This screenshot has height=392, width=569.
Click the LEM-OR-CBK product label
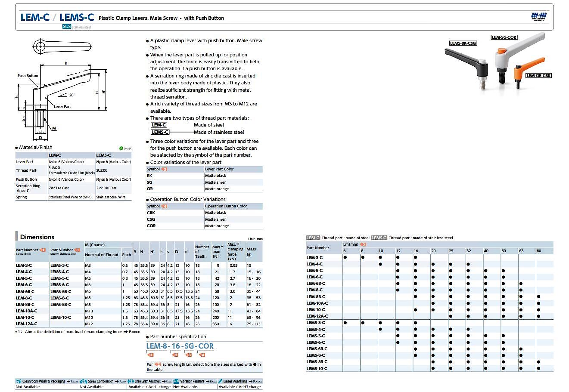click(538, 75)
